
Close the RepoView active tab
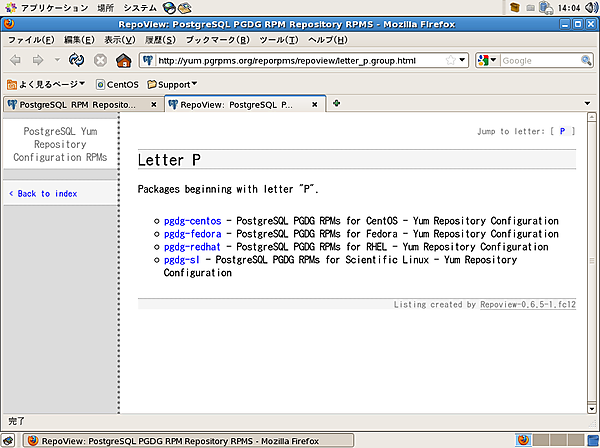pyautogui.click(x=317, y=104)
